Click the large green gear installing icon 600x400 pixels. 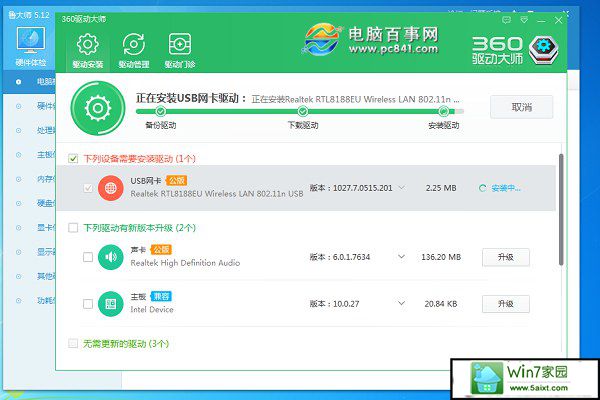[98, 108]
